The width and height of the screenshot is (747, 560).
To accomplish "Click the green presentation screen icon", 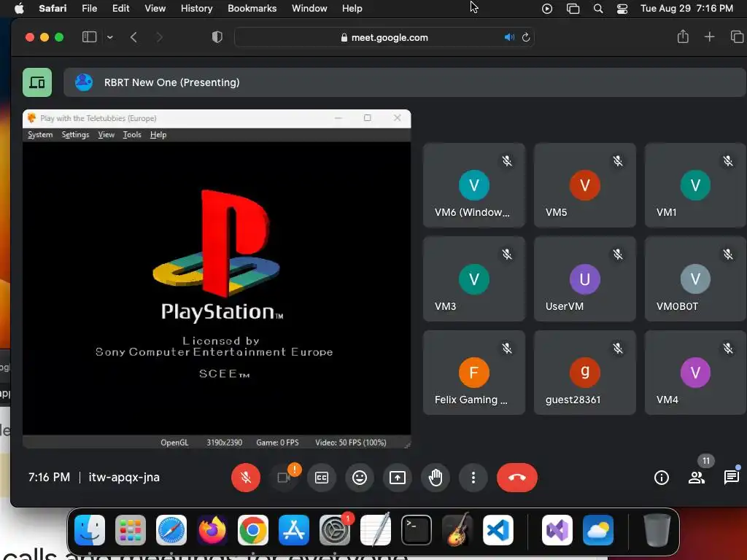I will point(37,82).
